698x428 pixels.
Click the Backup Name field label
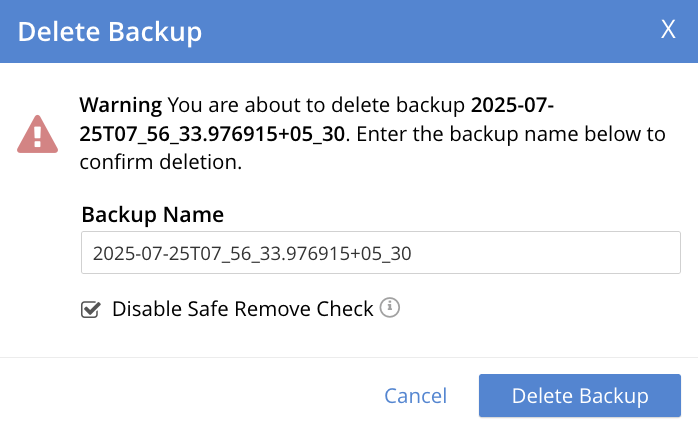[152, 214]
